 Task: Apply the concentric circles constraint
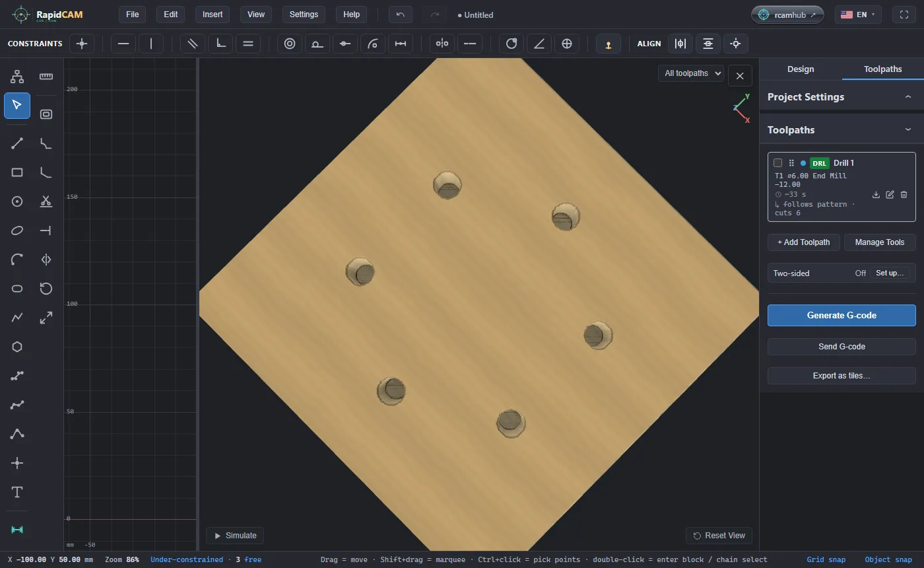(x=290, y=44)
